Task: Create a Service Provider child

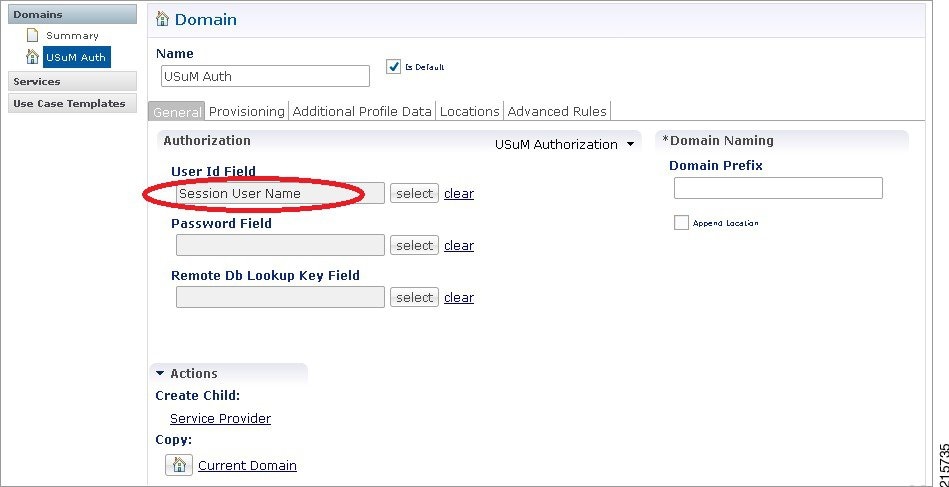Action: (x=220, y=419)
